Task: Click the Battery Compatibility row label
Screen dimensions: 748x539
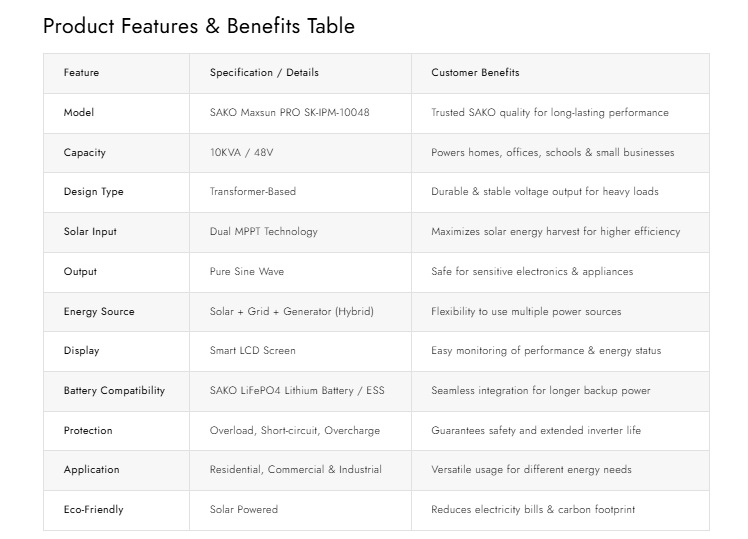Action: (x=114, y=391)
